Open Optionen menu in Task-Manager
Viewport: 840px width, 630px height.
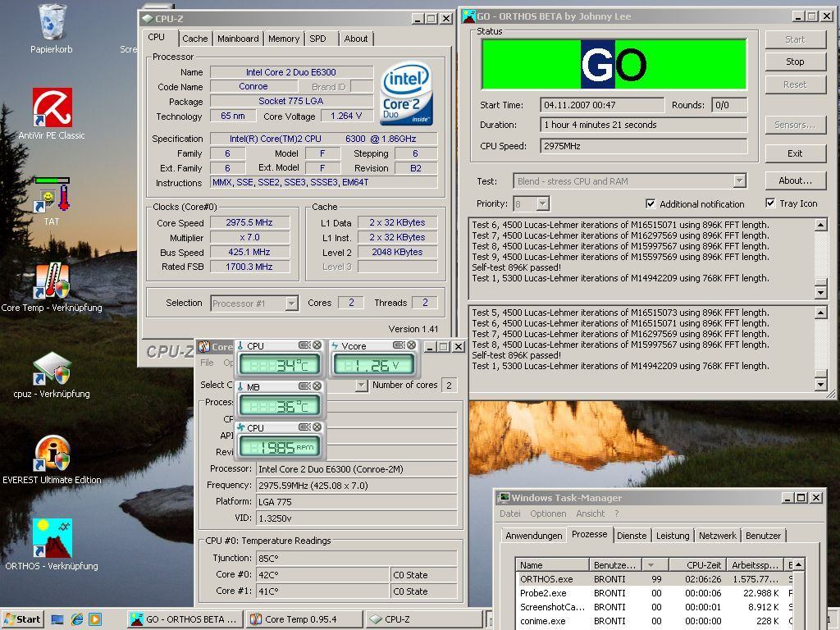pyautogui.click(x=548, y=514)
